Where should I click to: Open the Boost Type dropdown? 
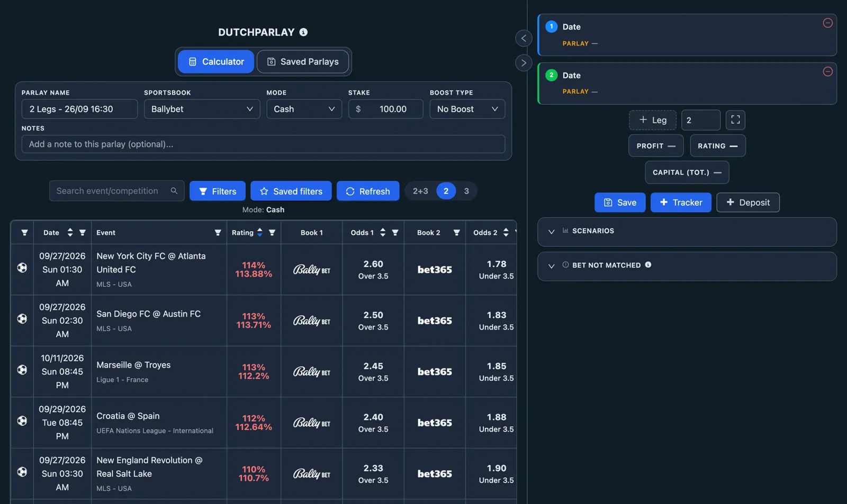point(467,109)
